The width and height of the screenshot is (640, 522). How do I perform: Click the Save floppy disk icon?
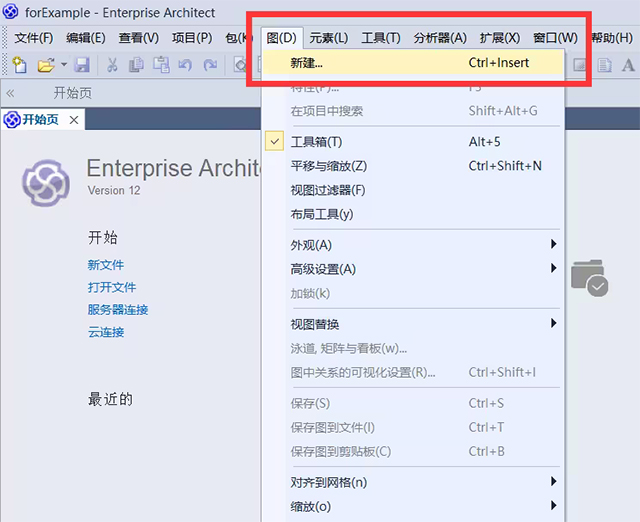[x=82, y=65]
